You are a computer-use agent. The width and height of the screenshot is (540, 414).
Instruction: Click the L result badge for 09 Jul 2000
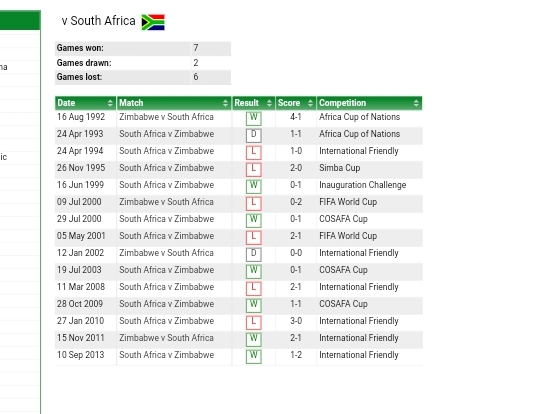pyautogui.click(x=254, y=203)
